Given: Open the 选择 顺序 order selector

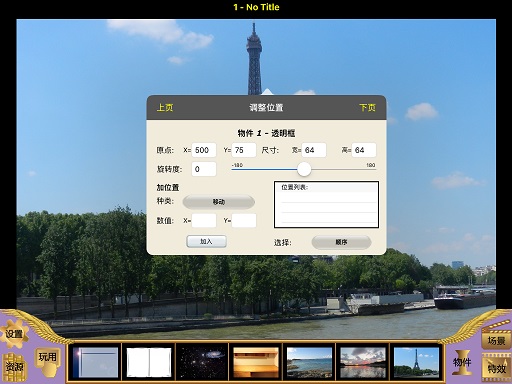Looking at the screenshot, I should pyautogui.click(x=341, y=242).
